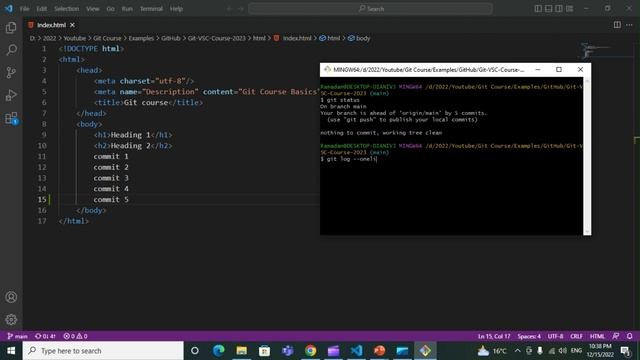Expand the Youtube breadcrumb folder
Viewport: 640px width, 360px height.
75,38
